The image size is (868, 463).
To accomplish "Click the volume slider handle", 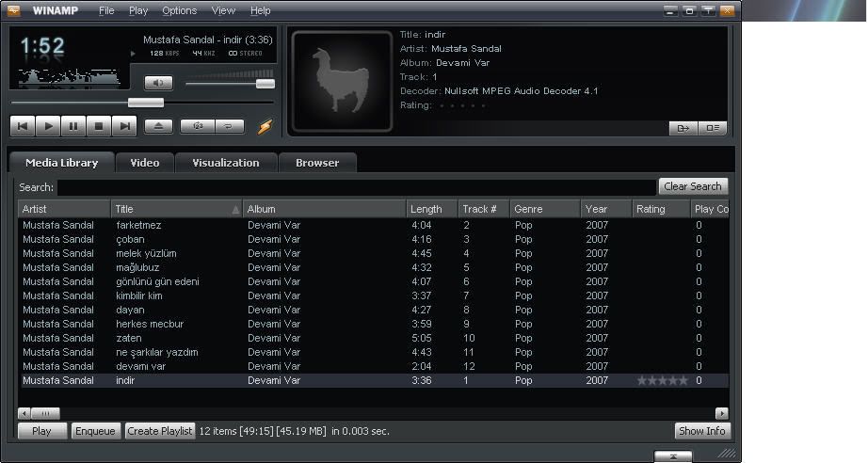I will coord(265,84).
